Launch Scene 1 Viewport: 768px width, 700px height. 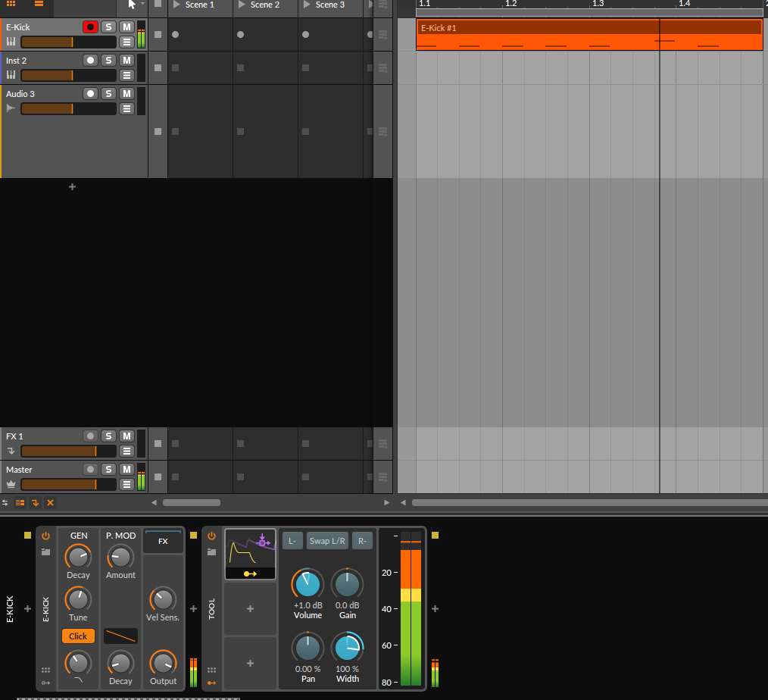[176, 5]
